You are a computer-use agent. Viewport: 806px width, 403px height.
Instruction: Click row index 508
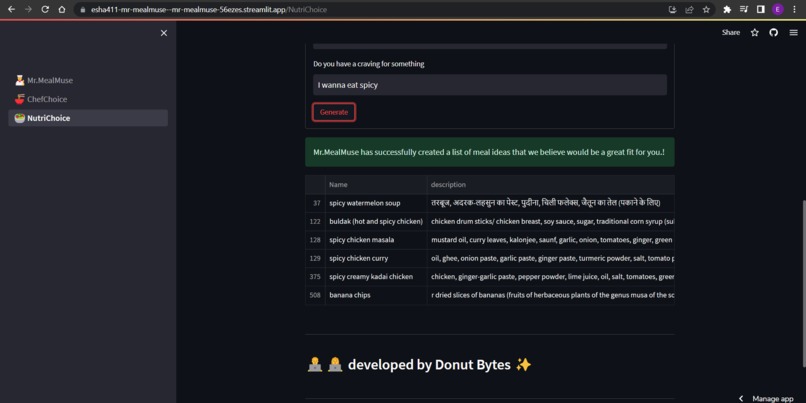tap(315, 295)
